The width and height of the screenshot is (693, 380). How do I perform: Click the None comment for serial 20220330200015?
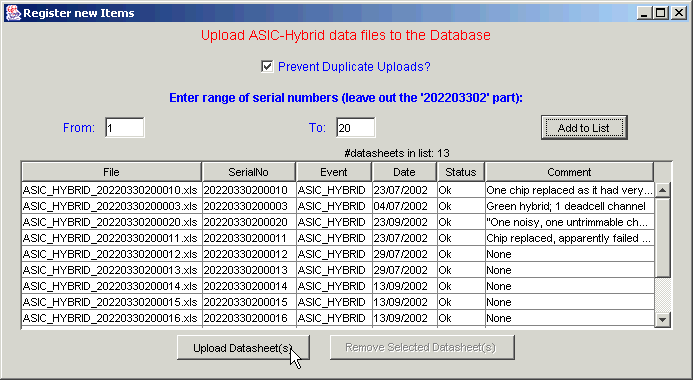pyautogui.click(x=570, y=302)
